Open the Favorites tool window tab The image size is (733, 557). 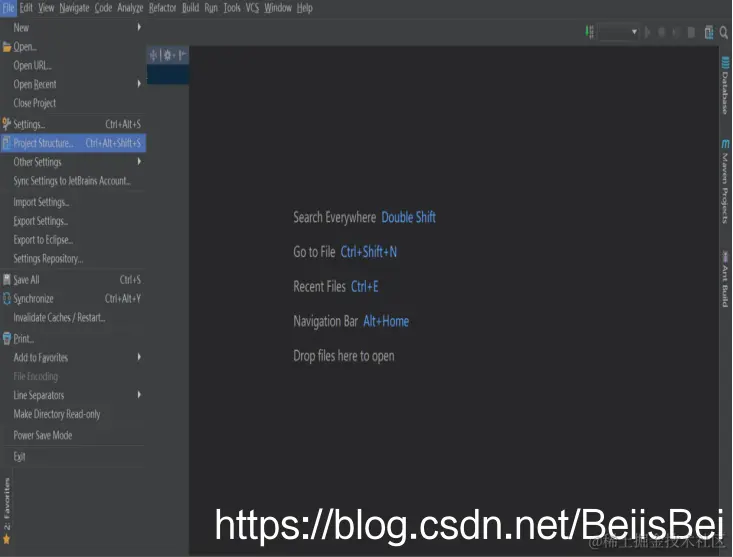tap(7, 510)
